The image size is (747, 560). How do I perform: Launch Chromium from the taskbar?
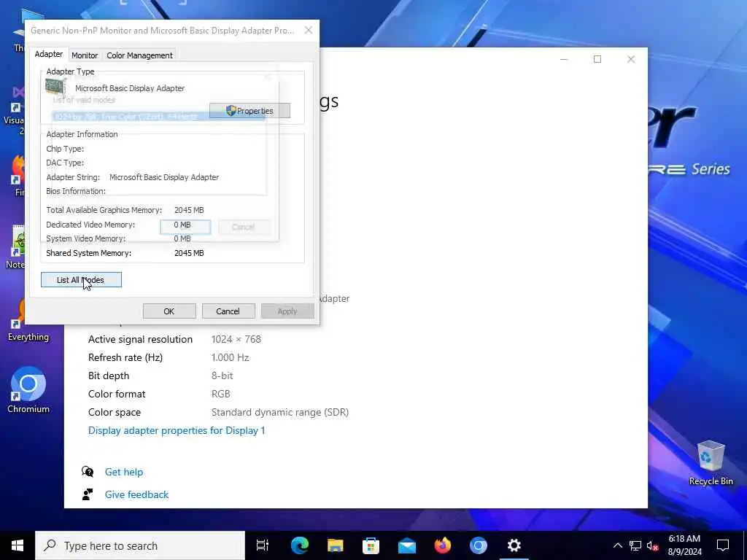pos(479,545)
